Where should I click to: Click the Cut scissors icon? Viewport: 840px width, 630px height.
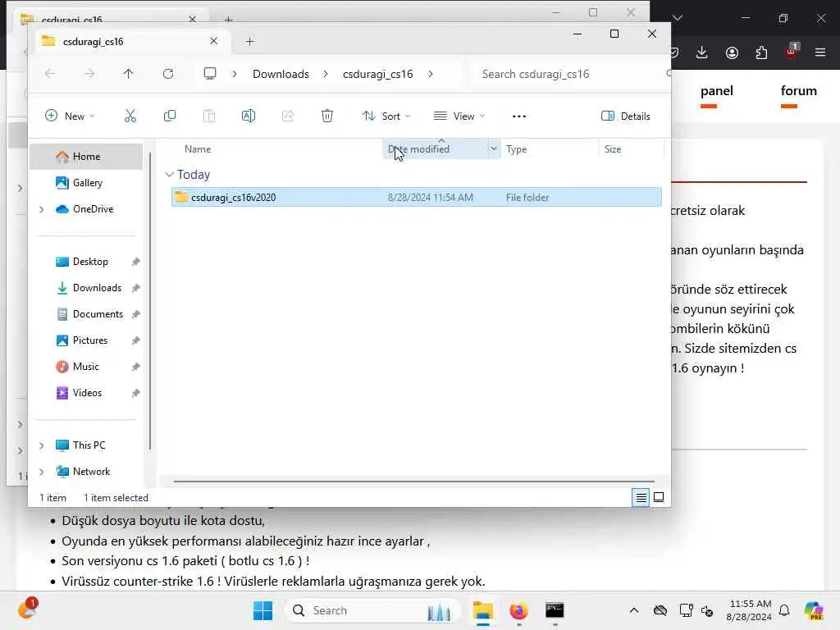[130, 116]
